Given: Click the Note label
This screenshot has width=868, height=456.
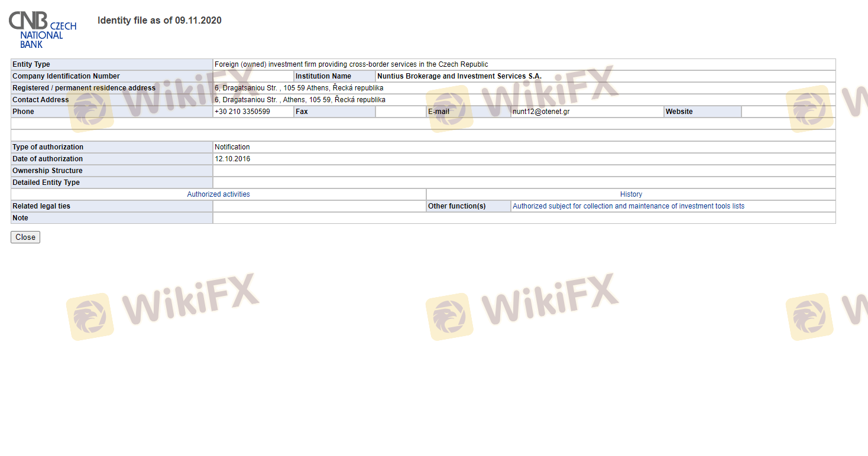Looking at the screenshot, I should pos(20,218).
